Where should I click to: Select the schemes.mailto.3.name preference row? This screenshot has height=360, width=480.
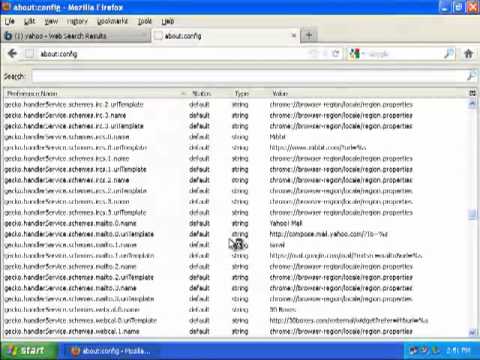tap(236, 288)
